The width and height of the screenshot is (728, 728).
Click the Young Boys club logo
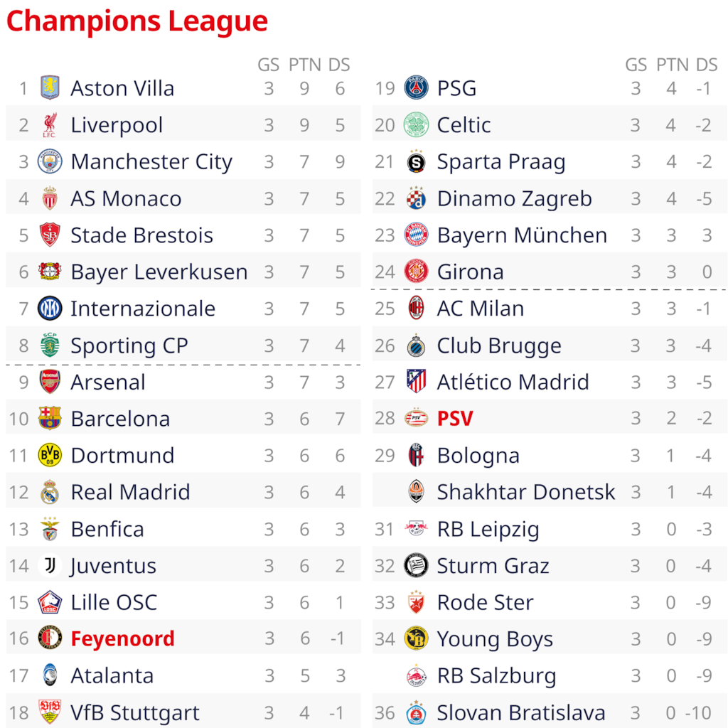[x=416, y=638]
